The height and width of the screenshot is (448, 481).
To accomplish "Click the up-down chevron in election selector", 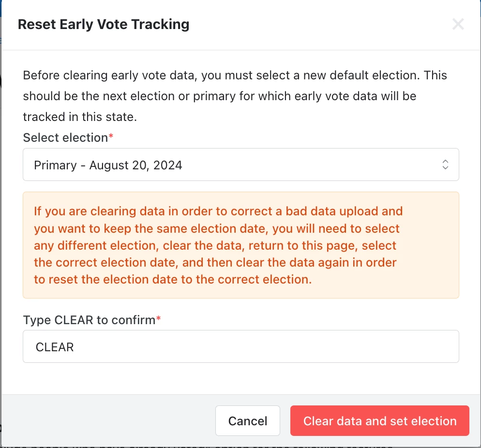I will (445, 165).
